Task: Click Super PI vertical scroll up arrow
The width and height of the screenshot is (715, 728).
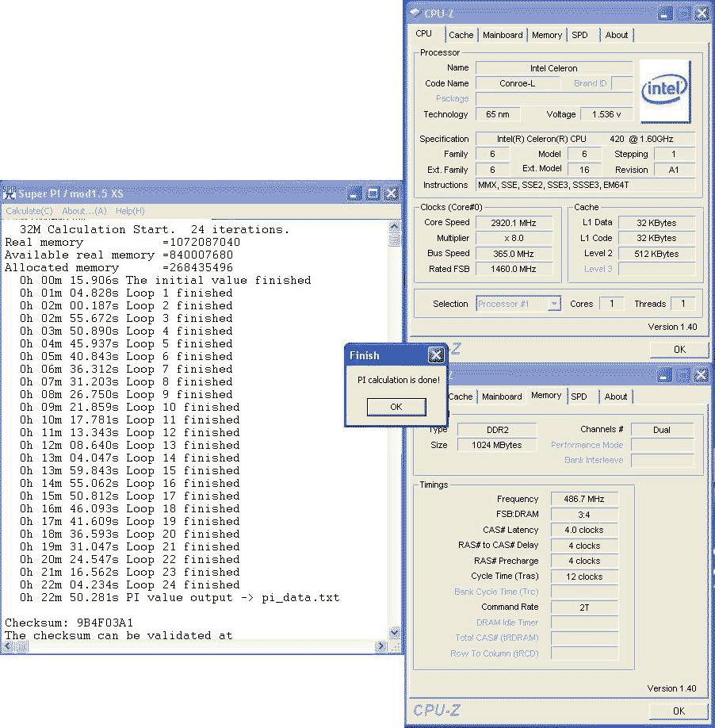Action: (x=395, y=227)
